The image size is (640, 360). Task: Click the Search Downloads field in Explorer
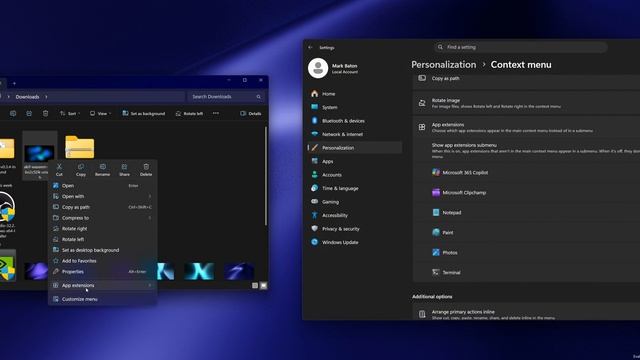pyautogui.click(x=226, y=97)
